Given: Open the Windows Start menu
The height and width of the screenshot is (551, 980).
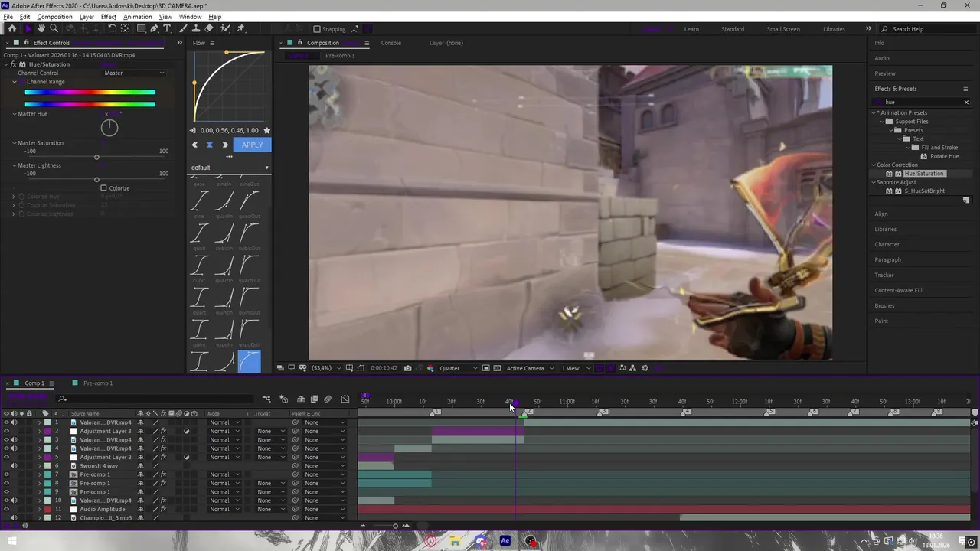Looking at the screenshot, I should 12,541.
